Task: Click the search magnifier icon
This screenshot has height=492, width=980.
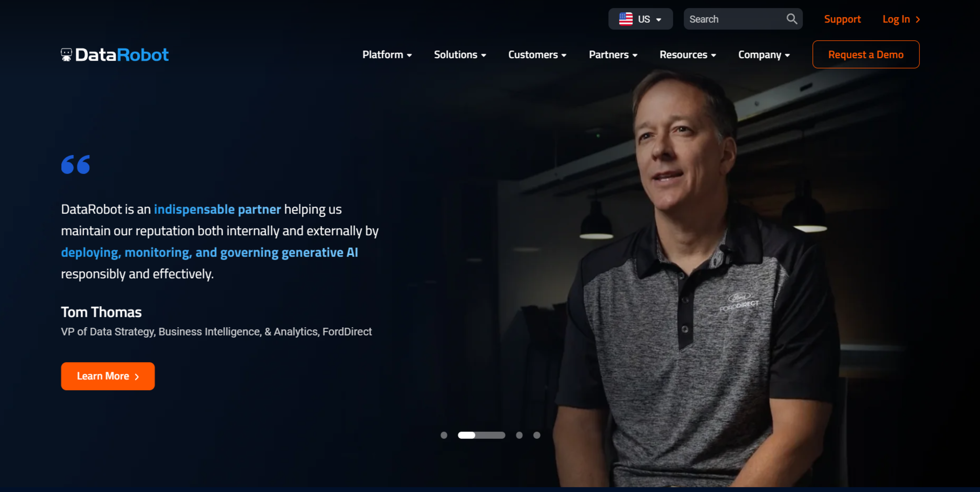Action: (792, 19)
